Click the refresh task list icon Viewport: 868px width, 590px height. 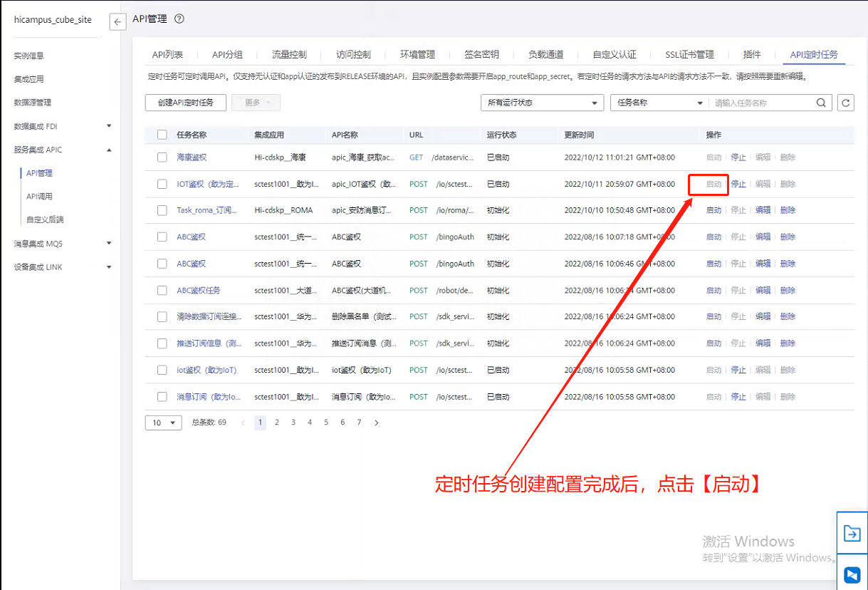click(x=845, y=103)
